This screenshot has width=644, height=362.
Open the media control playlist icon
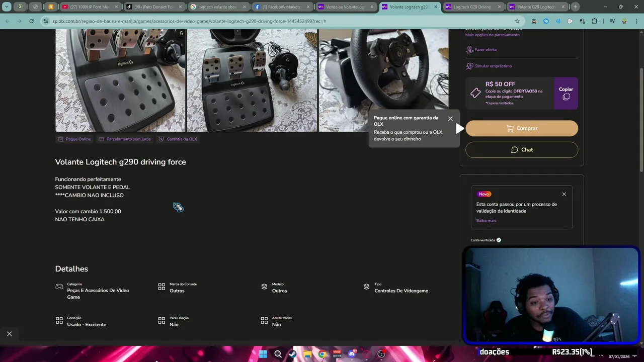[x=612, y=21]
